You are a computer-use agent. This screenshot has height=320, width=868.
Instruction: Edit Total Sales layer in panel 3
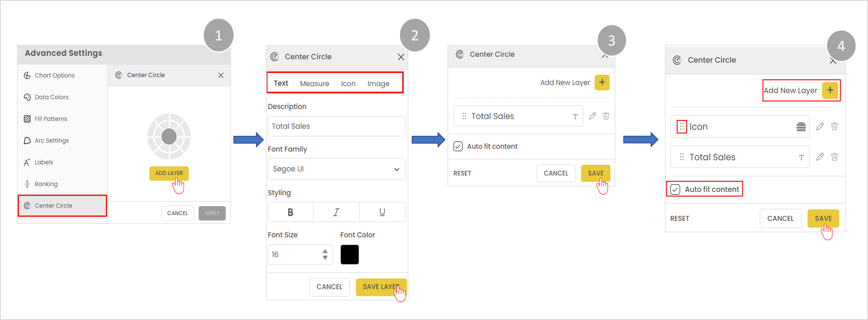[x=592, y=116]
